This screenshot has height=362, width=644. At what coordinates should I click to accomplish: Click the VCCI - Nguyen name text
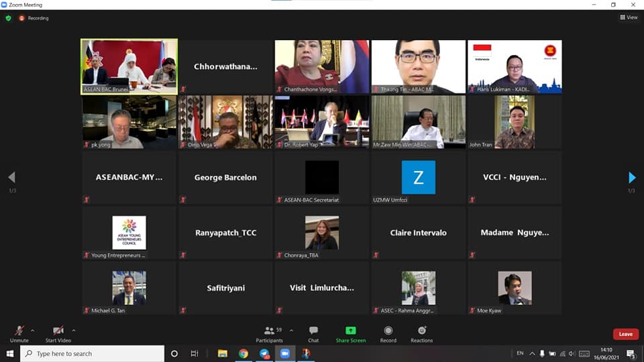click(x=515, y=177)
